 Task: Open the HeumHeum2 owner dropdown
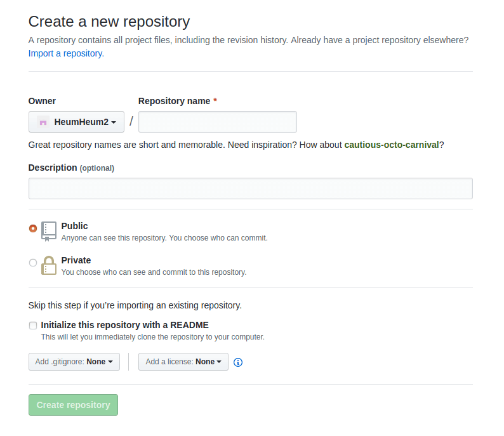(x=76, y=122)
